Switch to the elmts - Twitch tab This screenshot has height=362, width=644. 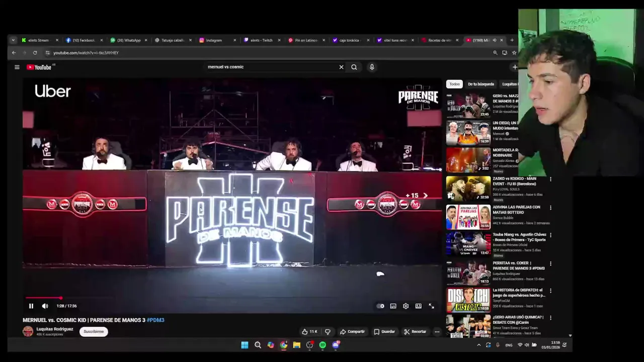261,40
